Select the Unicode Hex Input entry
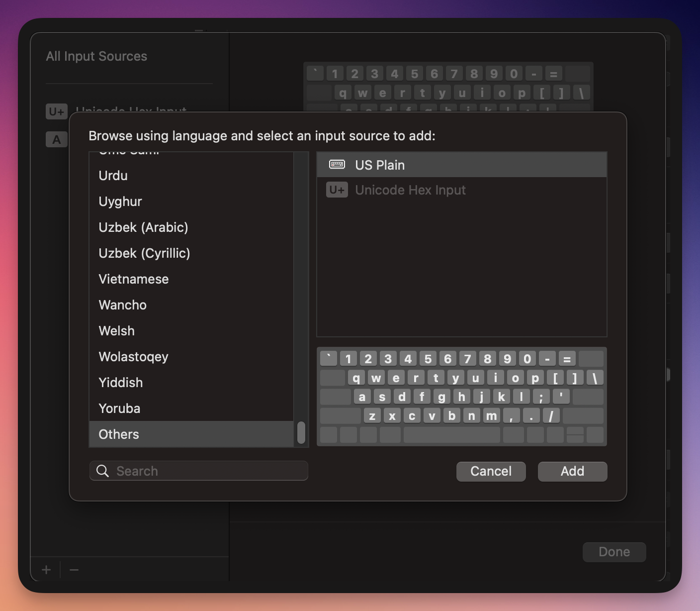The width and height of the screenshot is (700, 611). click(x=411, y=190)
